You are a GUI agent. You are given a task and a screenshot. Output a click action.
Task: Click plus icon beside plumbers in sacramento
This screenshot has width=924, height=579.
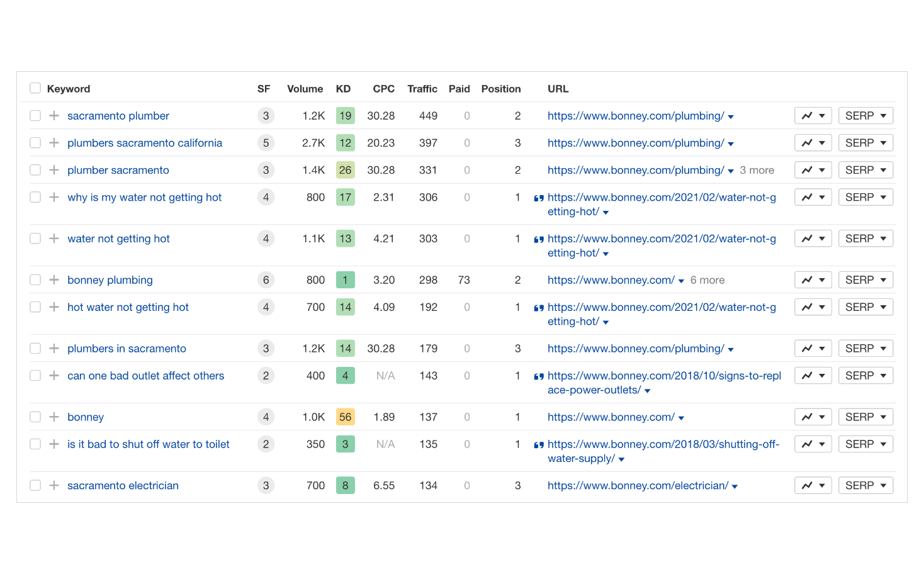(54, 349)
